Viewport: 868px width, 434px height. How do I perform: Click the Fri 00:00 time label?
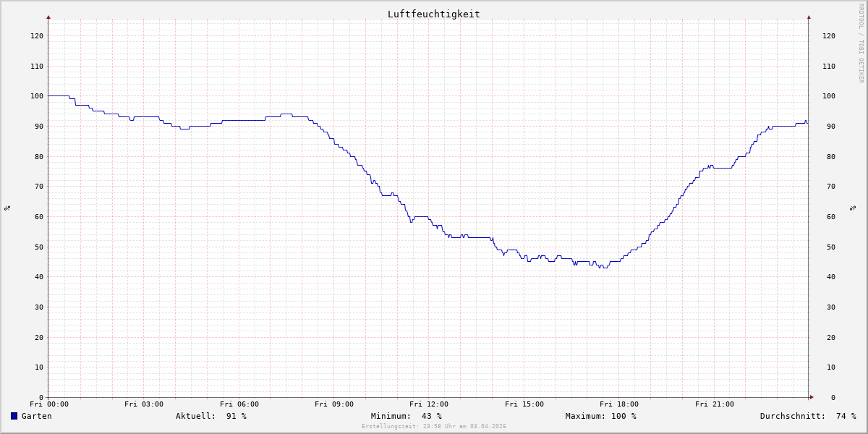coord(49,404)
